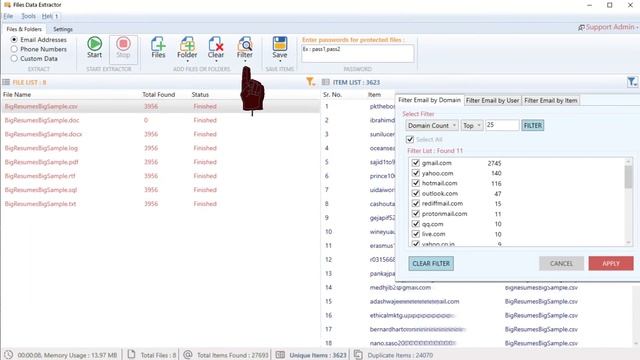Click the CLEAR FILTER button

pos(431,263)
